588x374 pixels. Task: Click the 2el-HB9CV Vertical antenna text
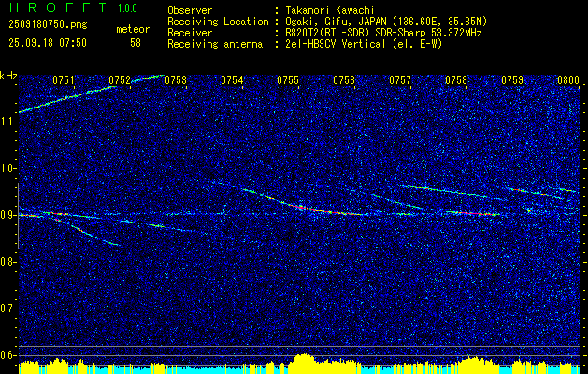(364, 44)
